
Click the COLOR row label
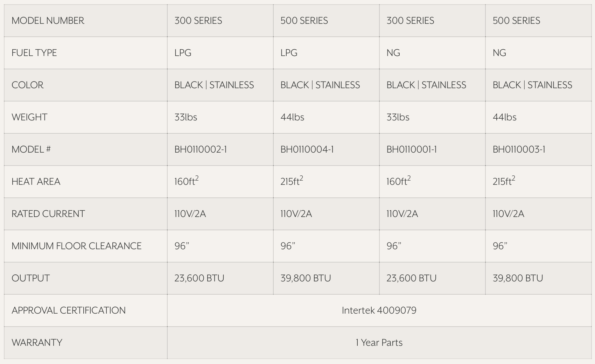point(28,85)
